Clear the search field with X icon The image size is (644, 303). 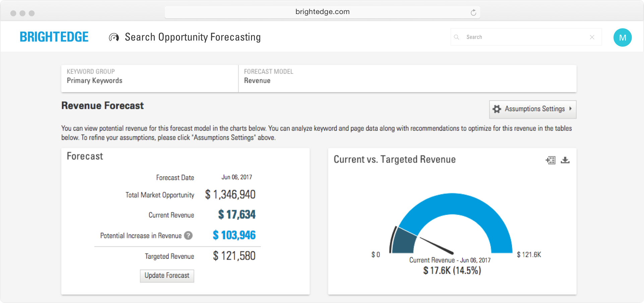click(592, 37)
